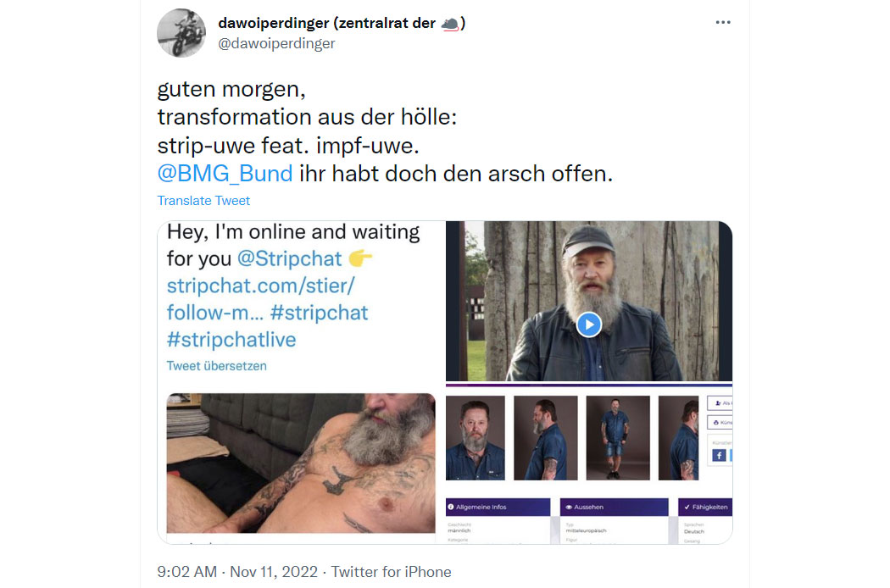The height and width of the screenshot is (588, 890).
Task: Click the eye icon beside Aussehen
Action: tap(568, 507)
